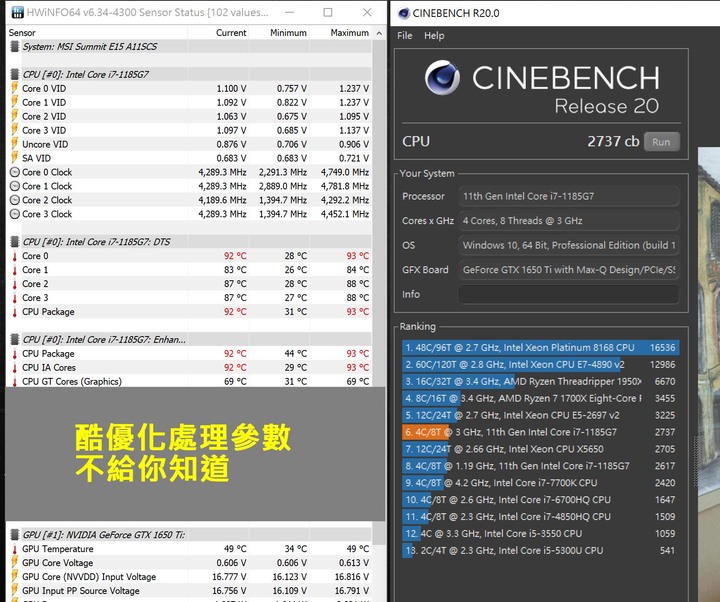Click the Core 0 Clock current value 4,289.3 MHz
This screenshot has width=720, height=602.
point(222,172)
